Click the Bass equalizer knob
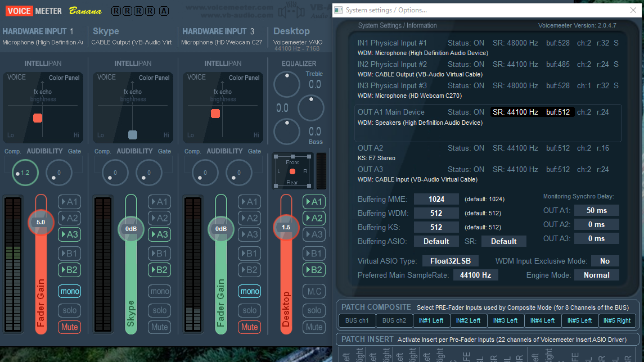 coord(287,132)
